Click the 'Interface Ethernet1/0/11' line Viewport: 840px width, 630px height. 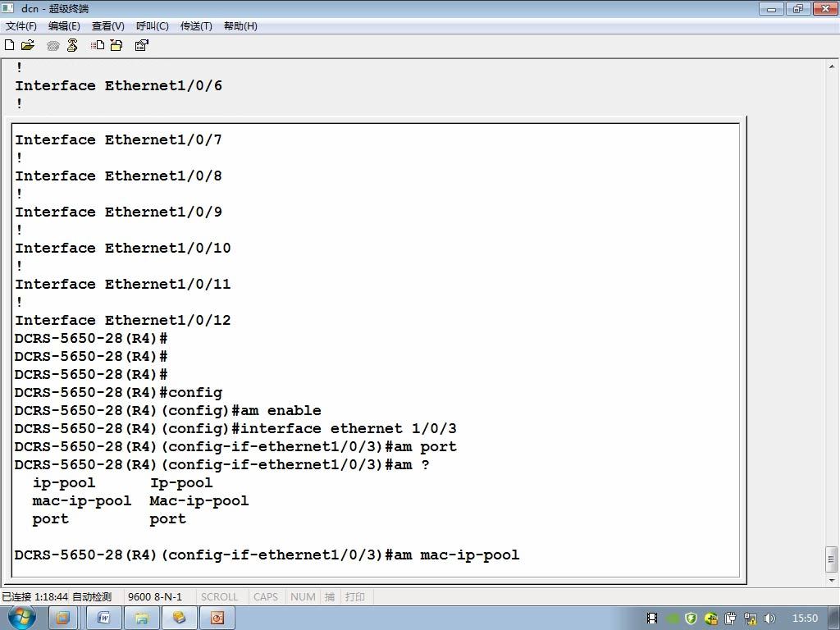pos(123,284)
